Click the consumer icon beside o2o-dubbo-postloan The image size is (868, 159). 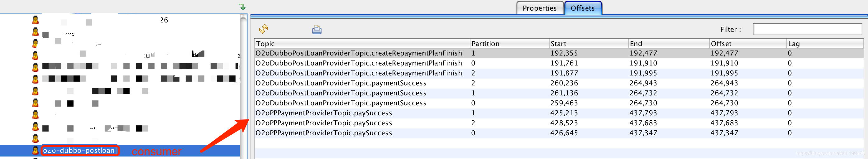(36, 150)
